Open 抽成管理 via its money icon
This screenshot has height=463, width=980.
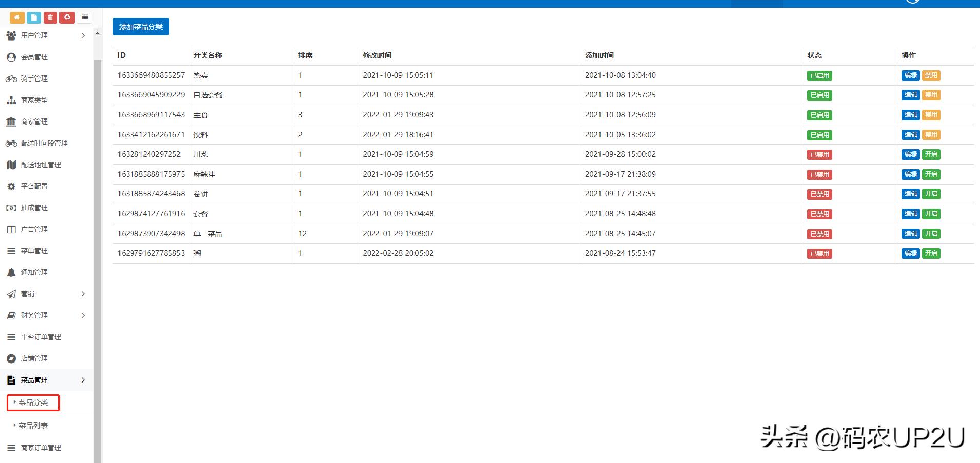11,208
